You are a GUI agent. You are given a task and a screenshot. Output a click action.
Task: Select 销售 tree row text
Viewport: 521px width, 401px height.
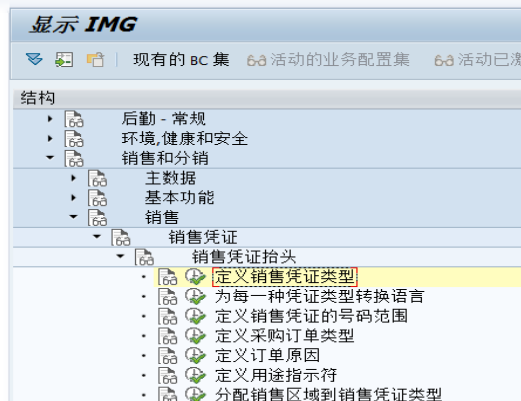162,217
